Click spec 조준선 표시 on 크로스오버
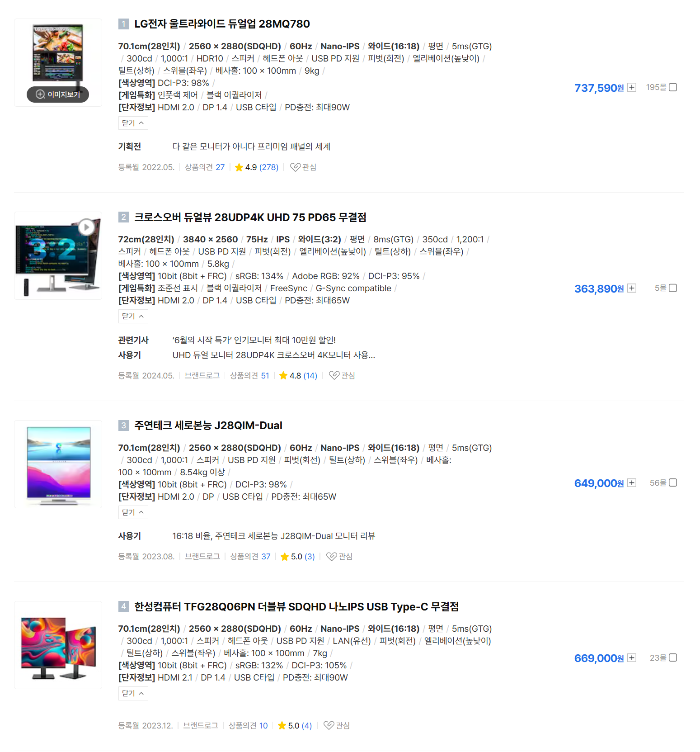This screenshot has height=752, width=700. pyautogui.click(x=178, y=289)
